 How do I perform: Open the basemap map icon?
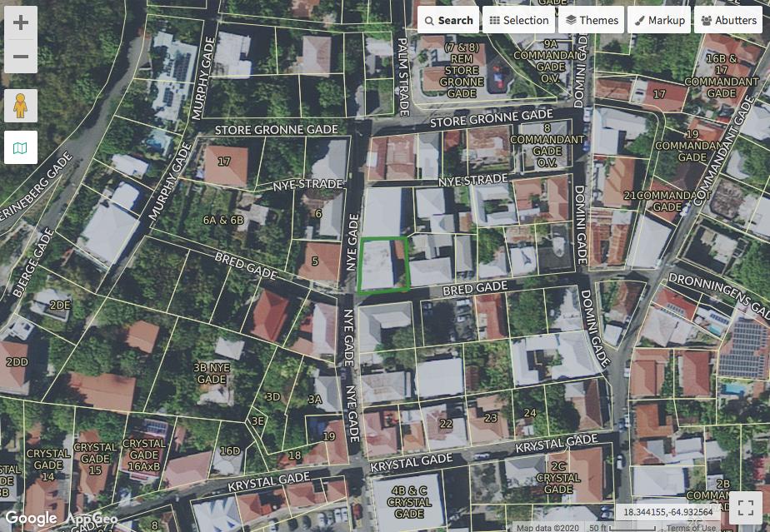tap(21, 147)
